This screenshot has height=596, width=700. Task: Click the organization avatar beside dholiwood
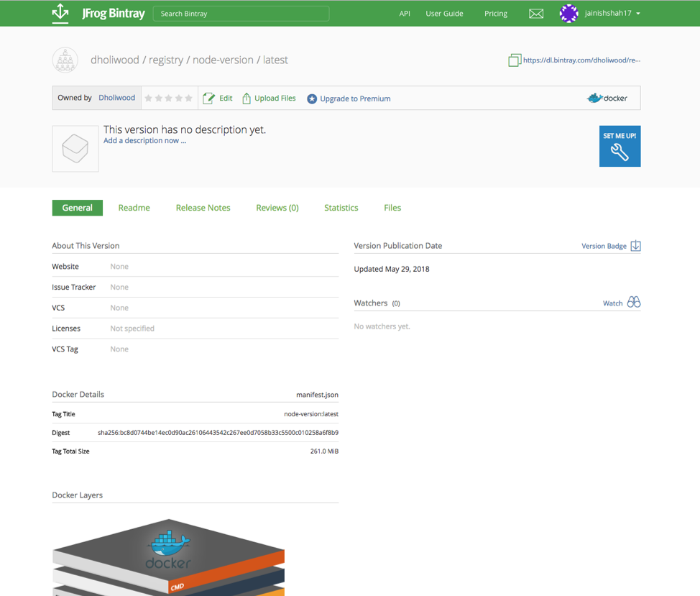(65, 60)
